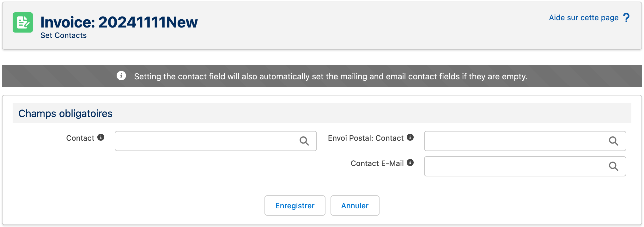Viewport: 644px width, 227px height.
Task: Click the Champs obligatoires section header
Action: pyautogui.click(x=65, y=113)
